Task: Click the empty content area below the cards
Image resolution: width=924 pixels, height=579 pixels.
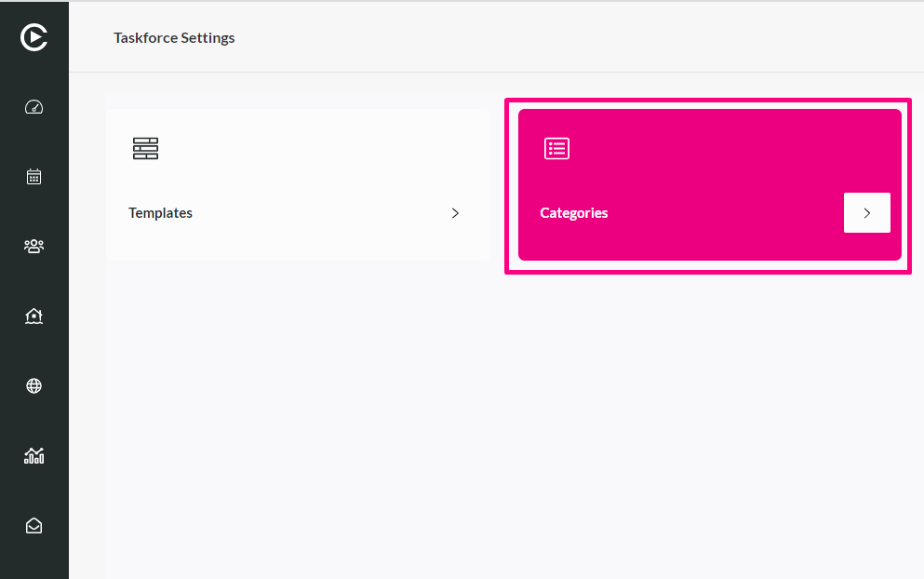Action: click(x=513, y=424)
